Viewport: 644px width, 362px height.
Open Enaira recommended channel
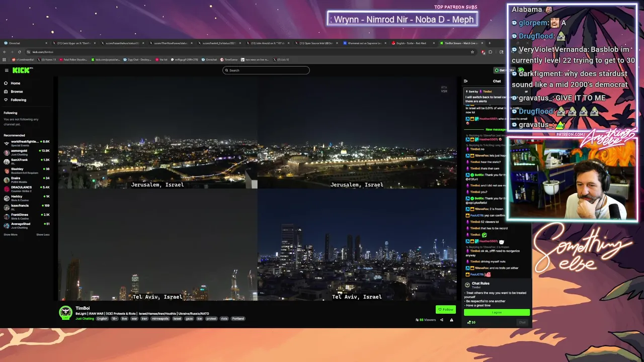[x=26, y=179]
